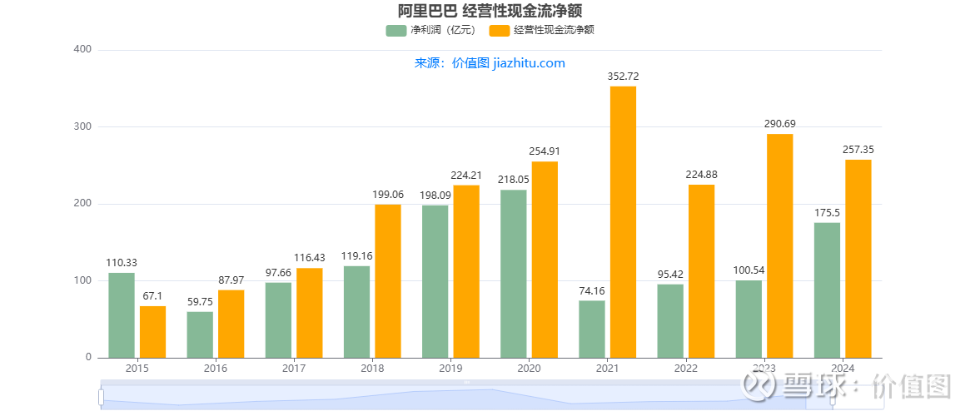Click the 257.35 value label
The width and height of the screenshot is (980, 416).
pos(858,149)
